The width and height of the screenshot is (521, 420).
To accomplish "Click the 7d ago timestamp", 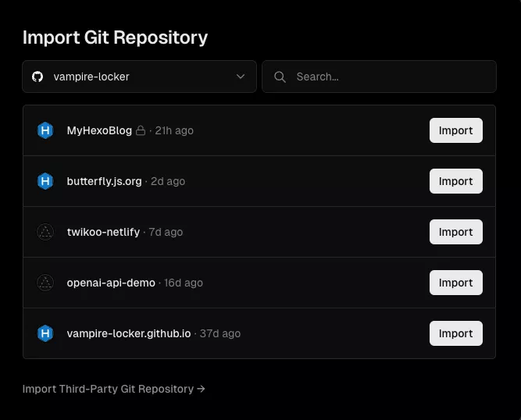I will [166, 232].
